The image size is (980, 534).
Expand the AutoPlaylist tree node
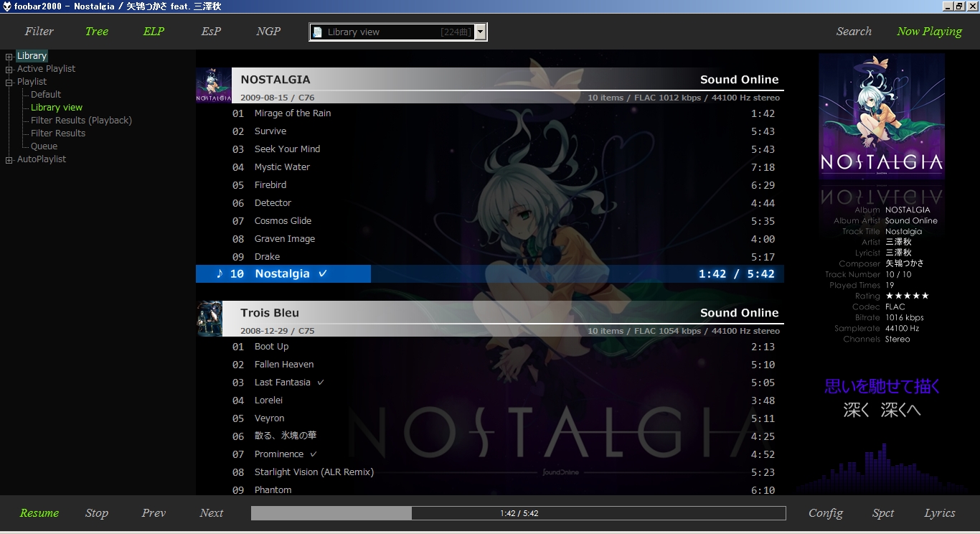9,159
